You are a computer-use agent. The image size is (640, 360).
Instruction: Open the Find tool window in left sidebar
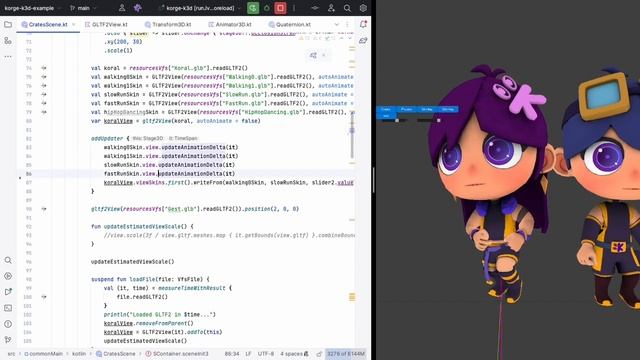pos(8,260)
